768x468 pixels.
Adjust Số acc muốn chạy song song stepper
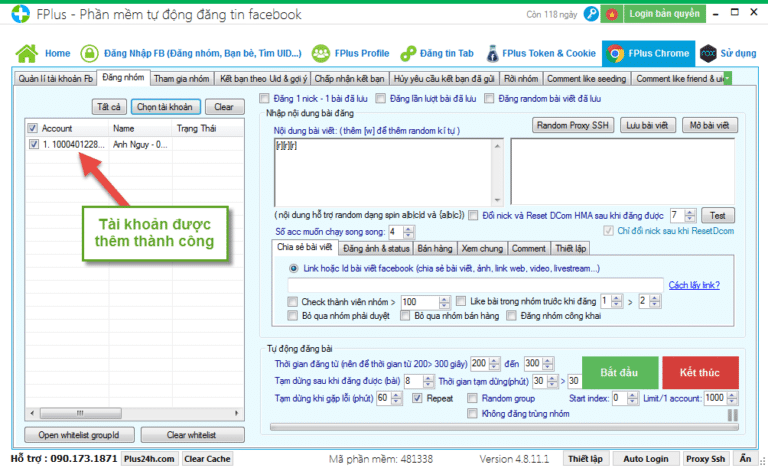(408, 231)
